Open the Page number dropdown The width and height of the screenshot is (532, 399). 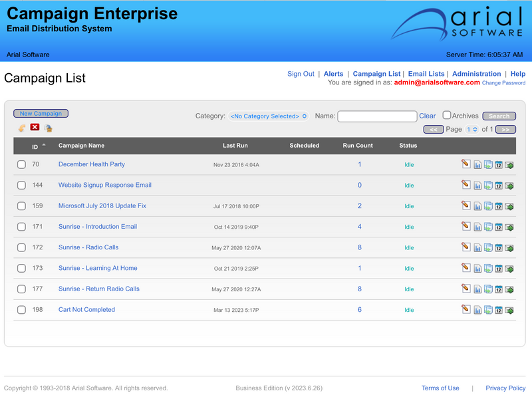pos(471,129)
